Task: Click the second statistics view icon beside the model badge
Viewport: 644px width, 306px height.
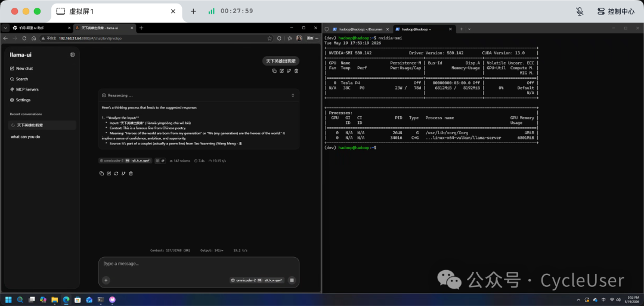Action: 163,161
